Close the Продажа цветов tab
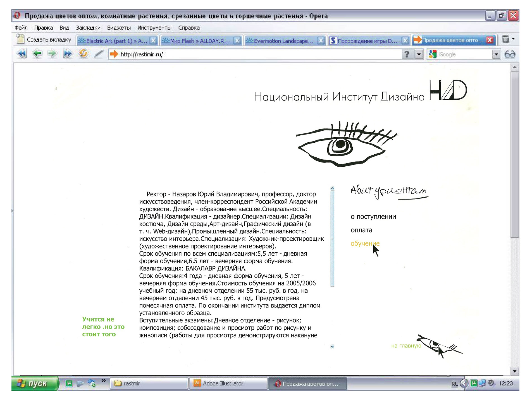The image size is (532, 400). coord(489,40)
